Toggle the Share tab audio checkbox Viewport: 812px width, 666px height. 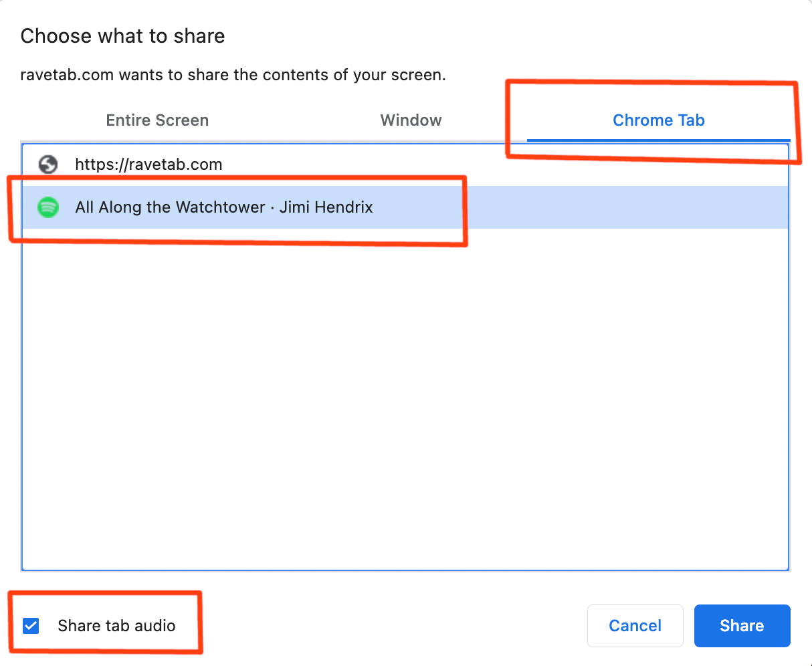pyautogui.click(x=31, y=626)
